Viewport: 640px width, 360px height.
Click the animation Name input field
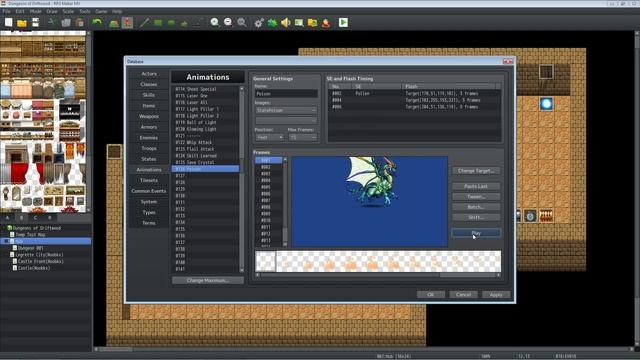click(286, 94)
